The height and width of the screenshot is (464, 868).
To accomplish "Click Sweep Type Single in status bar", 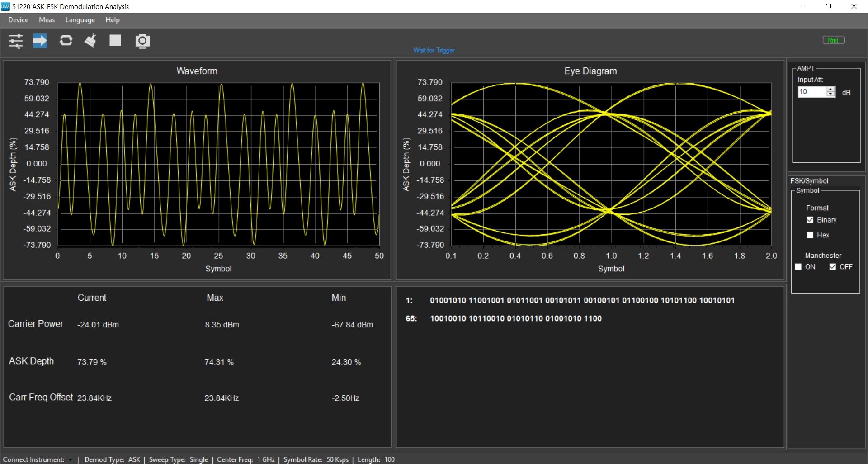I will click(179, 459).
